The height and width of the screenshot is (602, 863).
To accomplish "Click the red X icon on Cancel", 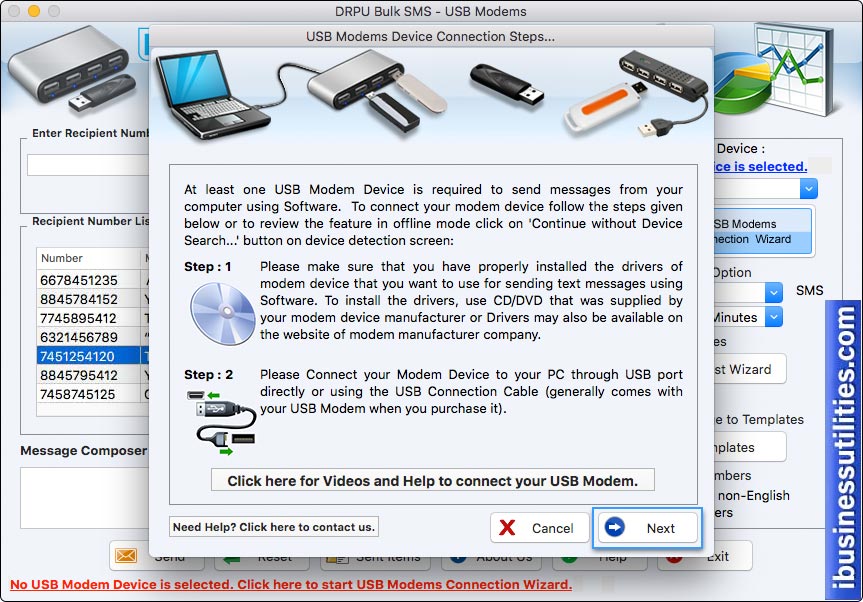I will (x=507, y=527).
